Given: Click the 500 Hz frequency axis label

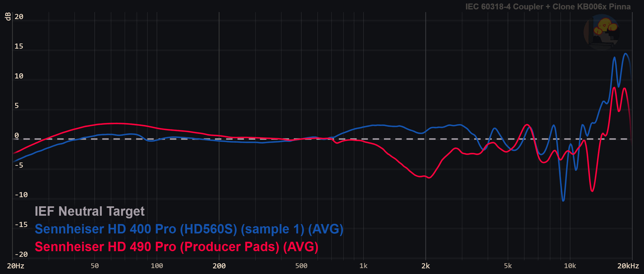Looking at the screenshot, I should coord(301,266).
